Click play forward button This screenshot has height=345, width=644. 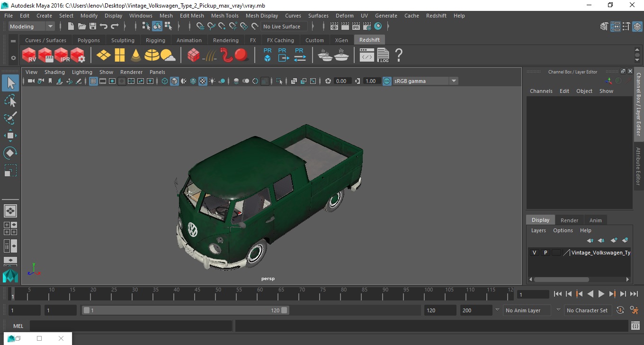tap(601, 294)
